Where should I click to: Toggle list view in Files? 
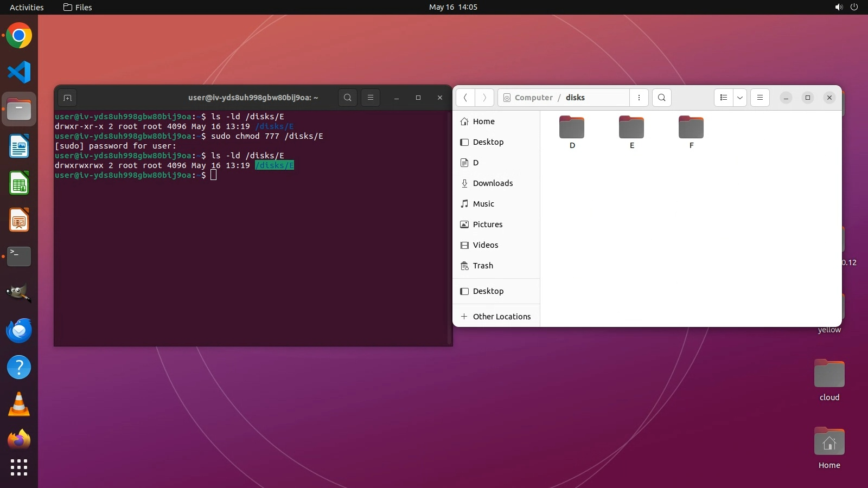coord(724,98)
